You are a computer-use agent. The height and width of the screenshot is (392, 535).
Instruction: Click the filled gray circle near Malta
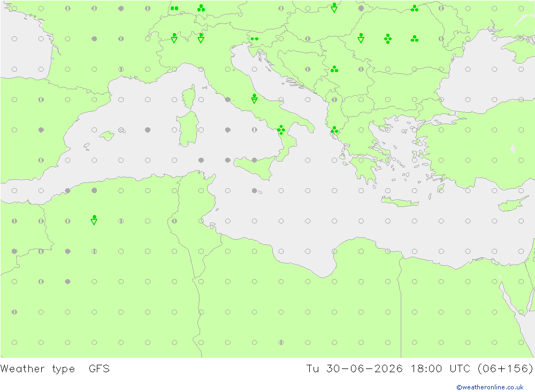click(x=254, y=190)
